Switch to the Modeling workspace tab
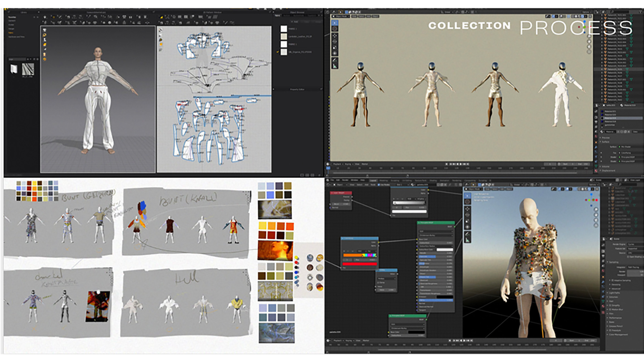 click(x=384, y=181)
